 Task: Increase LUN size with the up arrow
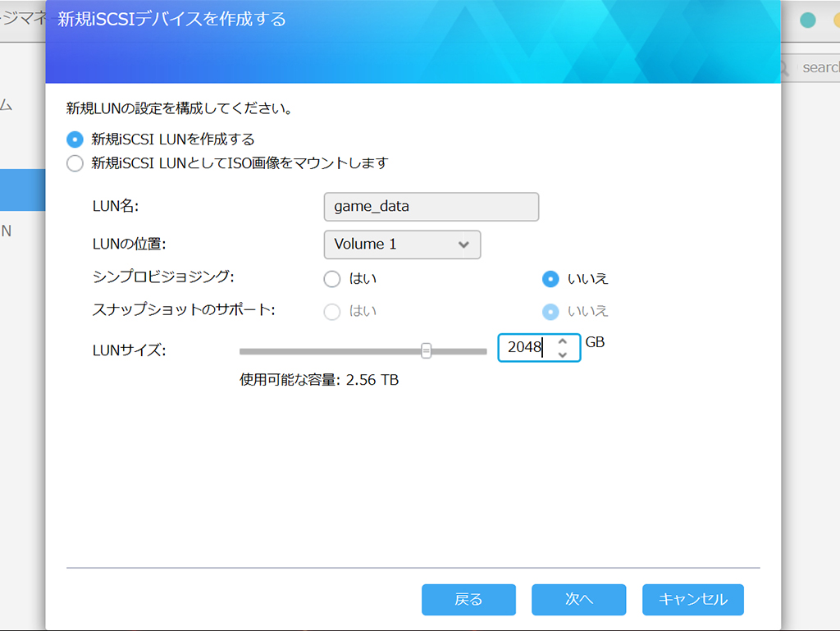point(563,341)
